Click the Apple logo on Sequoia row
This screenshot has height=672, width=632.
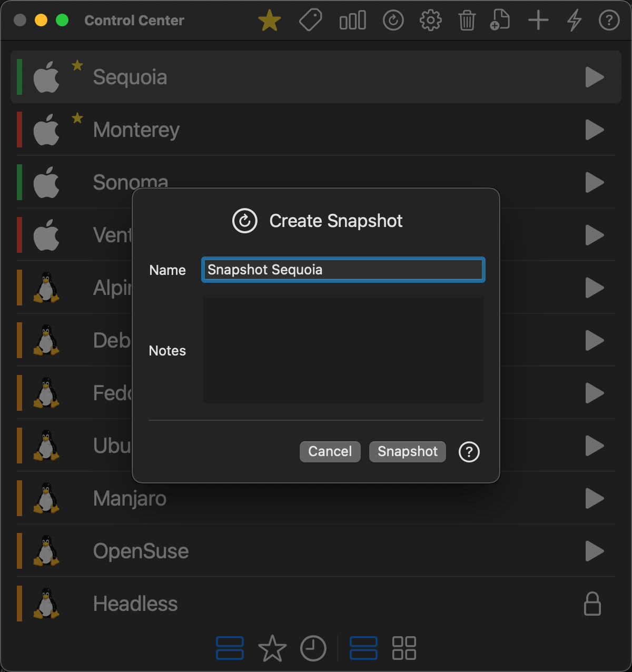point(46,77)
